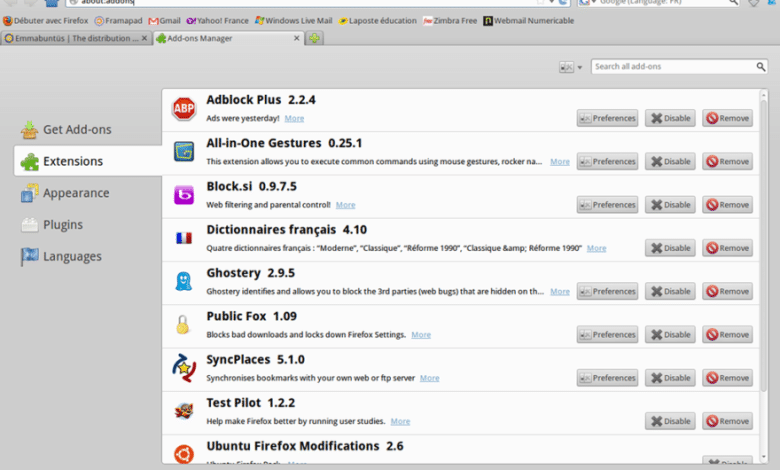Click the search magnifier in add-ons search
The image size is (780, 470).
(x=761, y=67)
